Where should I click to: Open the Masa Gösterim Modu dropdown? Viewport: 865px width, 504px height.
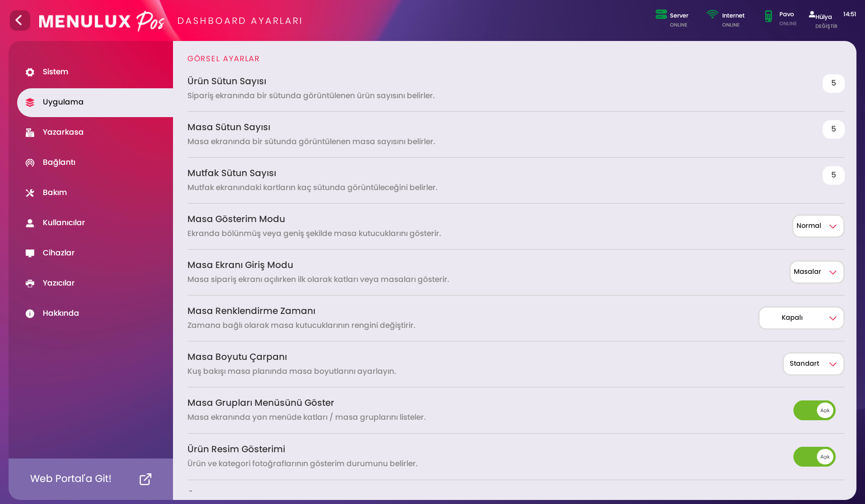coord(818,226)
